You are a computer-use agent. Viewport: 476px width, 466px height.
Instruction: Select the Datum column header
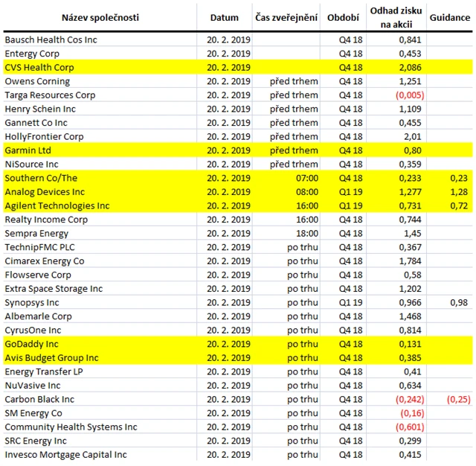click(x=225, y=17)
